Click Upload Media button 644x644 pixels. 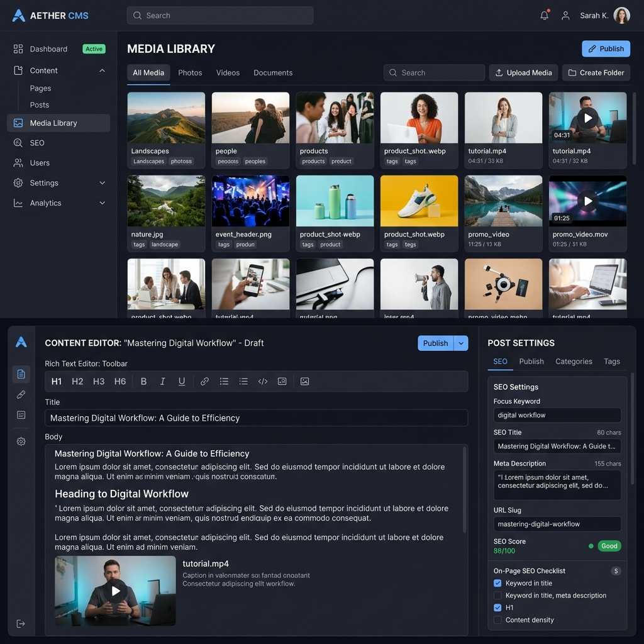click(x=523, y=73)
